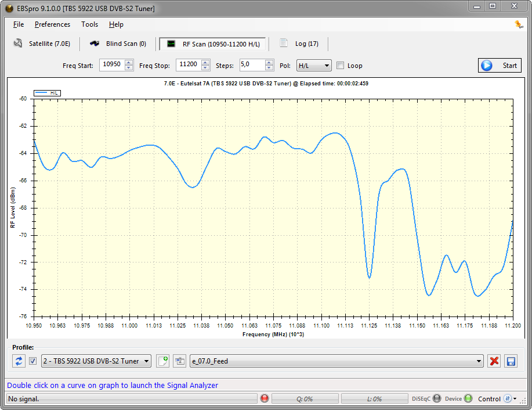Click the H/L legend entry on graph
Viewport: 532px width, 410px height.
[x=47, y=93]
